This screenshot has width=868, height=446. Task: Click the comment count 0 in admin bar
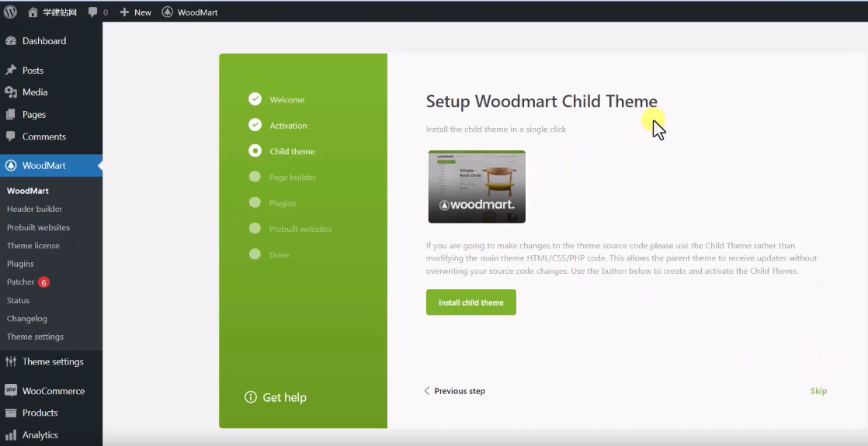click(105, 12)
